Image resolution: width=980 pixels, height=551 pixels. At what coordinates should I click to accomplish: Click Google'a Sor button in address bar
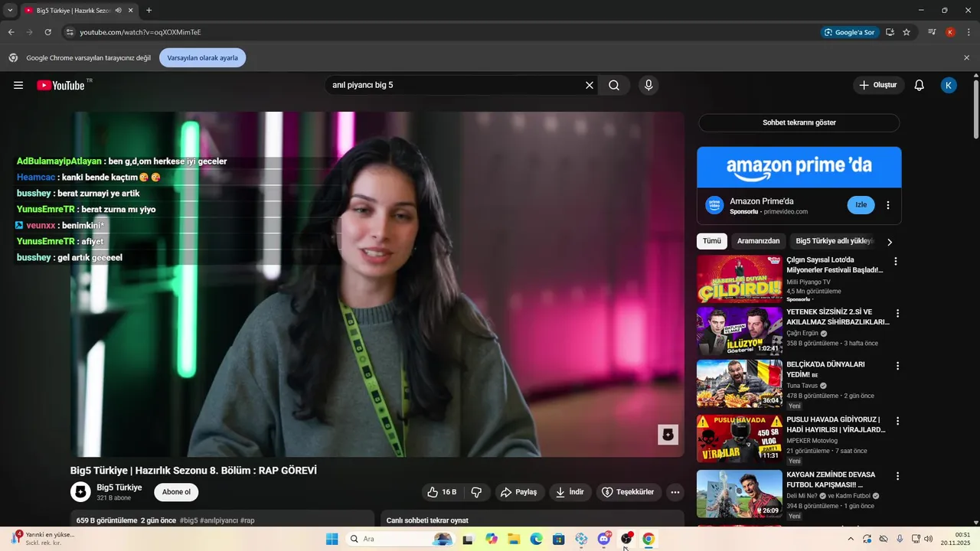tap(849, 32)
